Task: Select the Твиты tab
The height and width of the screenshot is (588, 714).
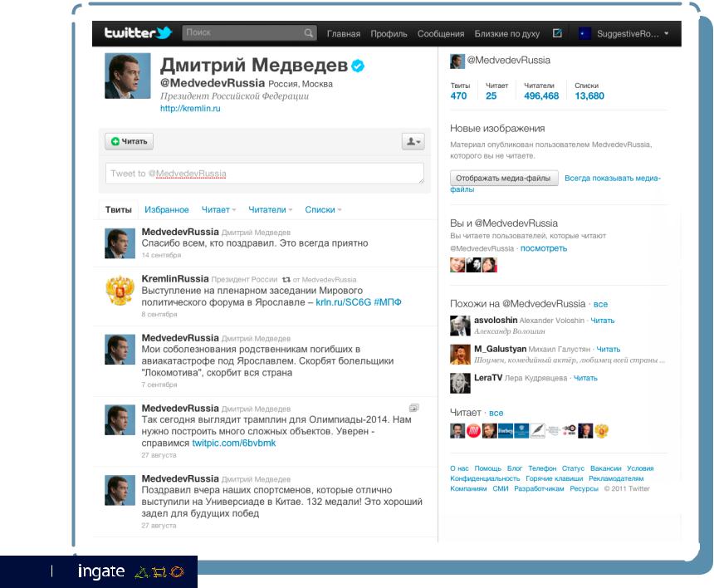Action: pyautogui.click(x=119, y=209)
